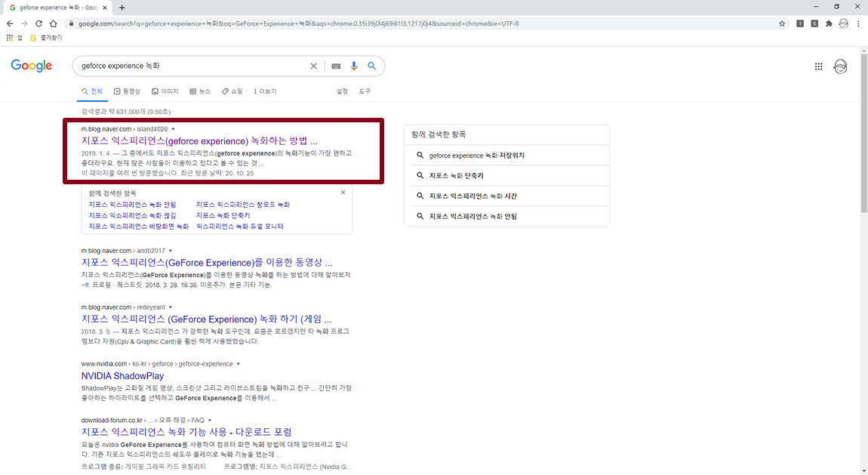Open the 즐겨찾기 bookmarks folder

(47, 38)
